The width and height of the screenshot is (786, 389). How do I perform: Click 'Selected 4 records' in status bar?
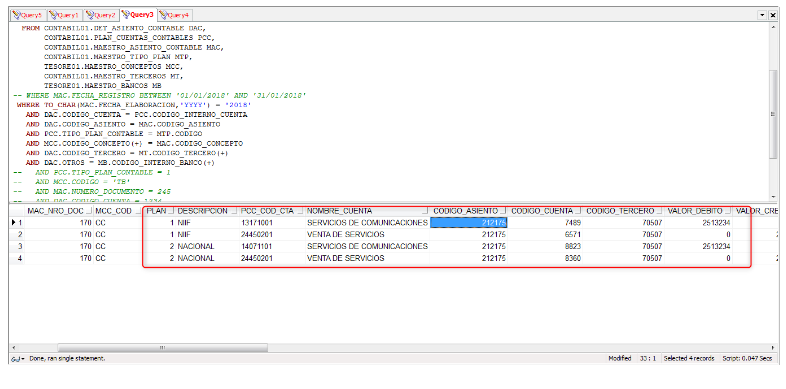[689, 359]
